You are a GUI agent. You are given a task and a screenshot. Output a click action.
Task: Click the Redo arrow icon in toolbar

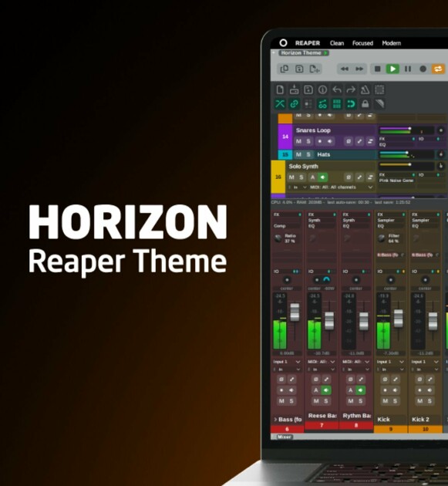point(351,90)
